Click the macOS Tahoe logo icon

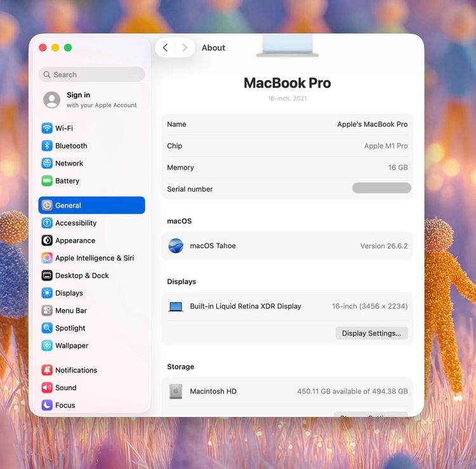[176, 246]
